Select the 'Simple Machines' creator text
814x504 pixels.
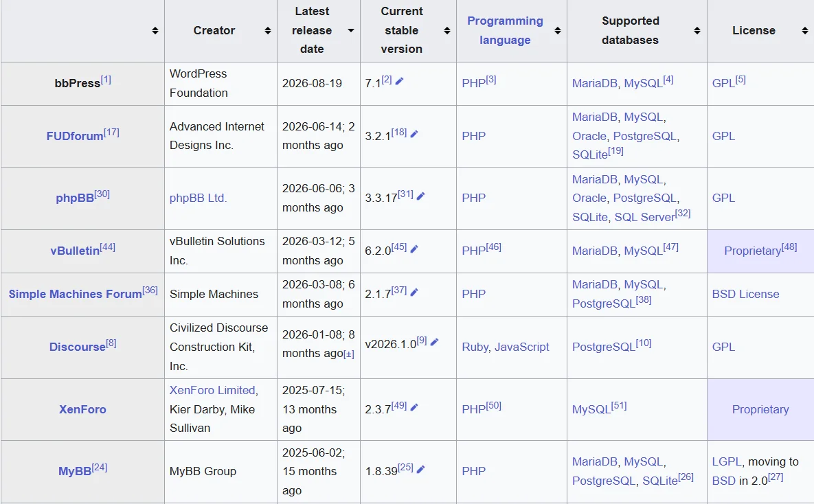(x=214, y=294)
